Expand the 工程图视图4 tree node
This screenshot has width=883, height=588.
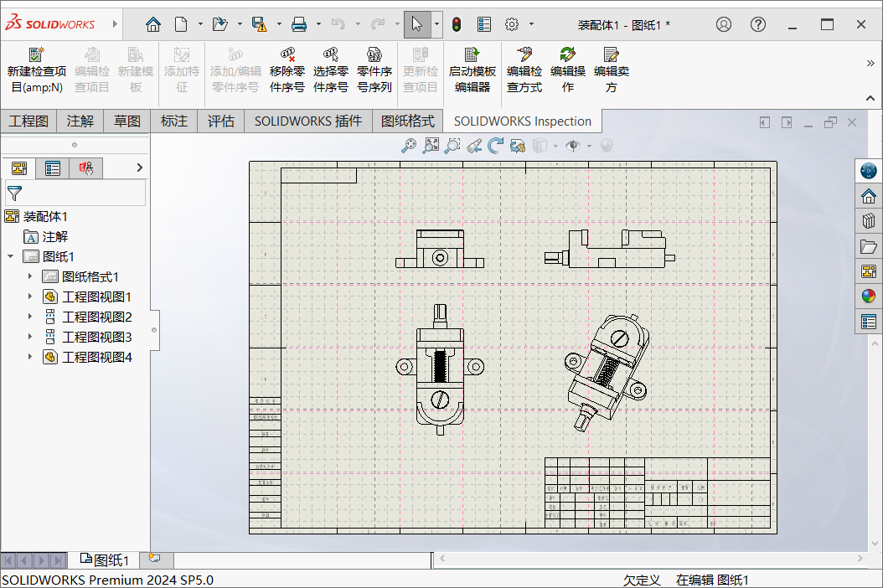click(x=30, y=357)
